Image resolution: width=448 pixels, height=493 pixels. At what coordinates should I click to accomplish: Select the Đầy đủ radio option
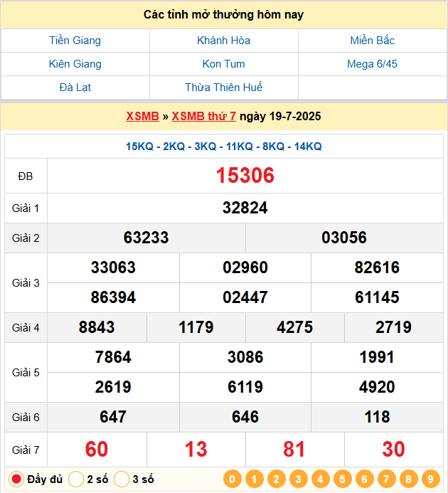(x=16, y=479)
